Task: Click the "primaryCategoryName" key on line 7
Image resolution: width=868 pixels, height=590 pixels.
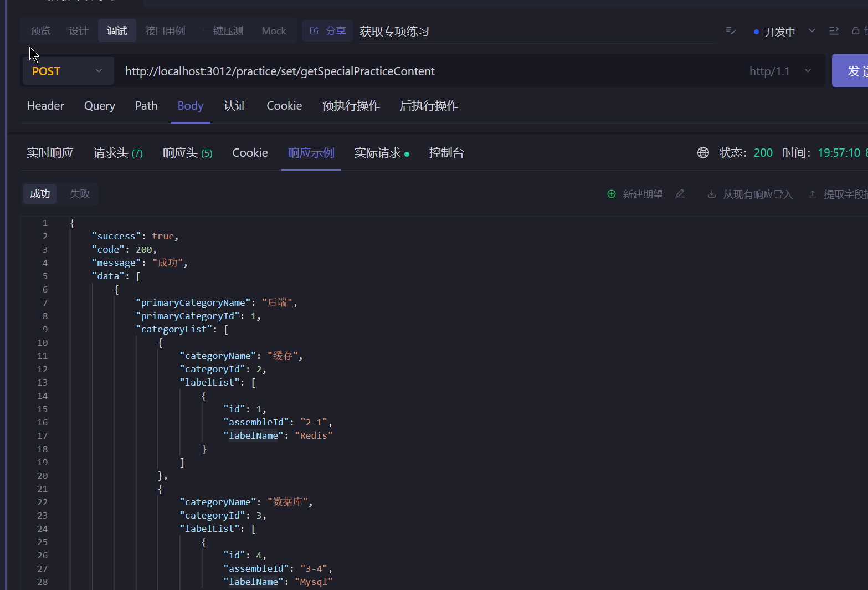Action: [193, 302]
